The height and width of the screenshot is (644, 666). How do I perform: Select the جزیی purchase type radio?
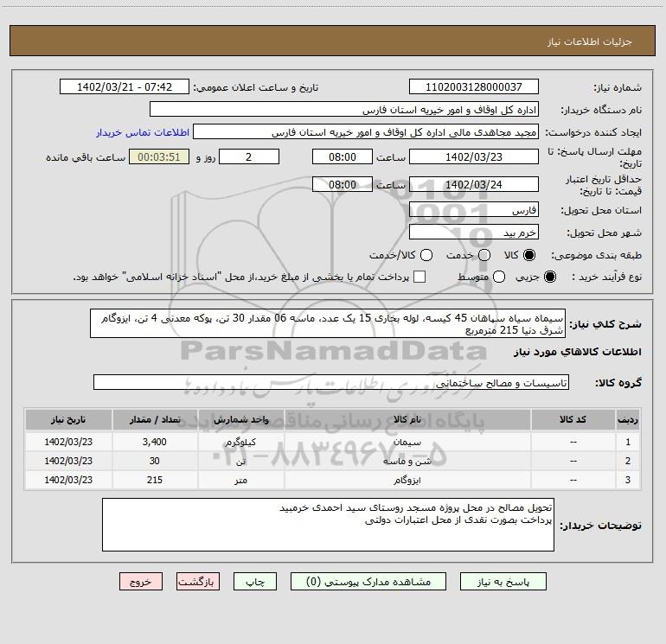[x=550, y=277]
